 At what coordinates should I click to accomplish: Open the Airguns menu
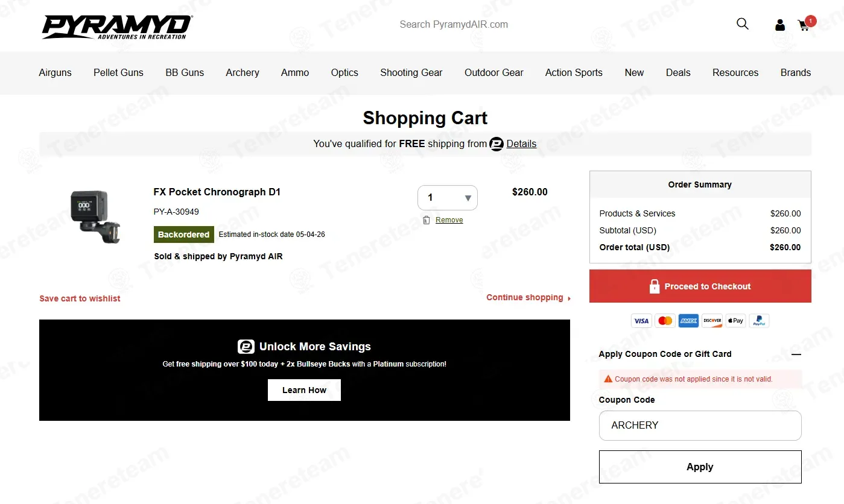click(x=55, y=72)
